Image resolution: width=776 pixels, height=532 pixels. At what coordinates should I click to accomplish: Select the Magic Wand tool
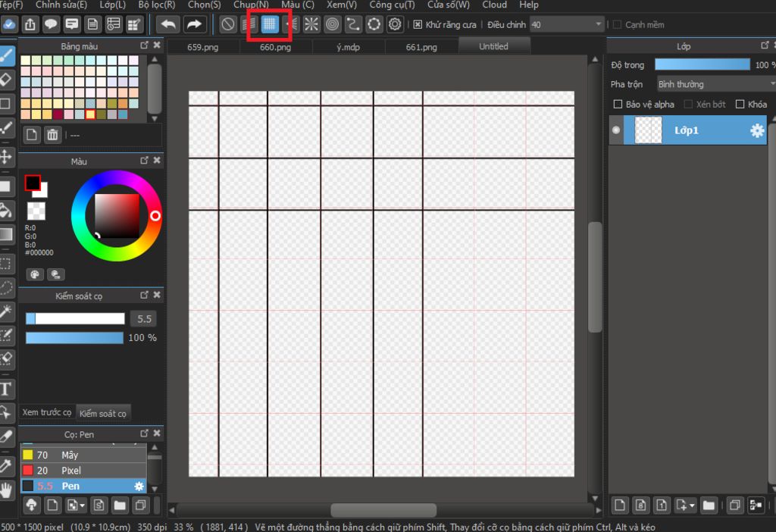[6, 311]
